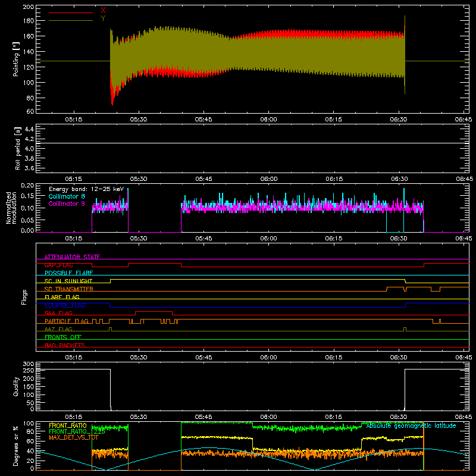Click '06:00' time label under Pointing plot
This screenshot has height=476, width=476.
[269, 120]
